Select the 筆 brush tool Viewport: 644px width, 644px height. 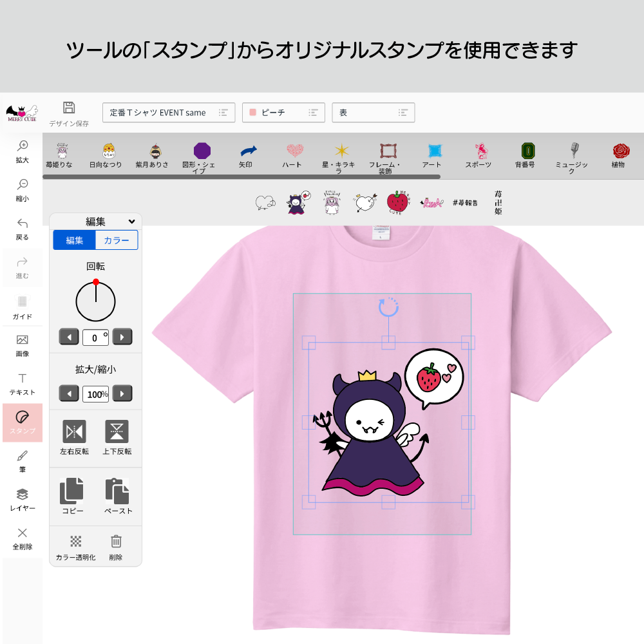point(23,460)
